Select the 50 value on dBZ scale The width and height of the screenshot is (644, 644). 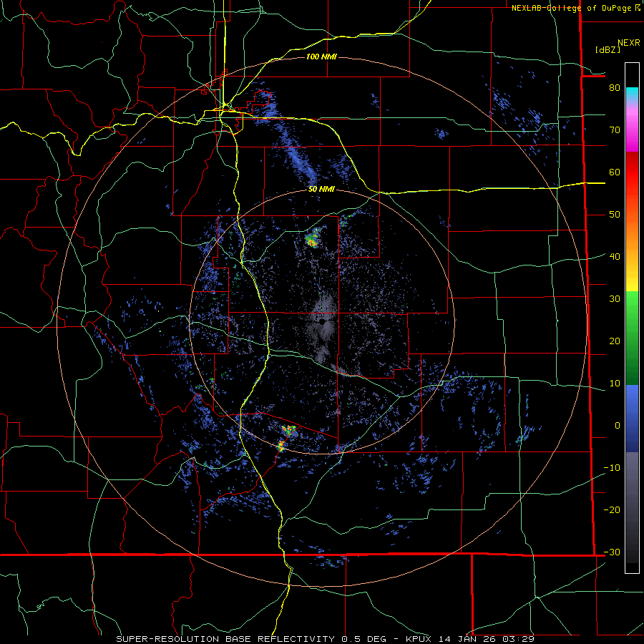[615, 215]
